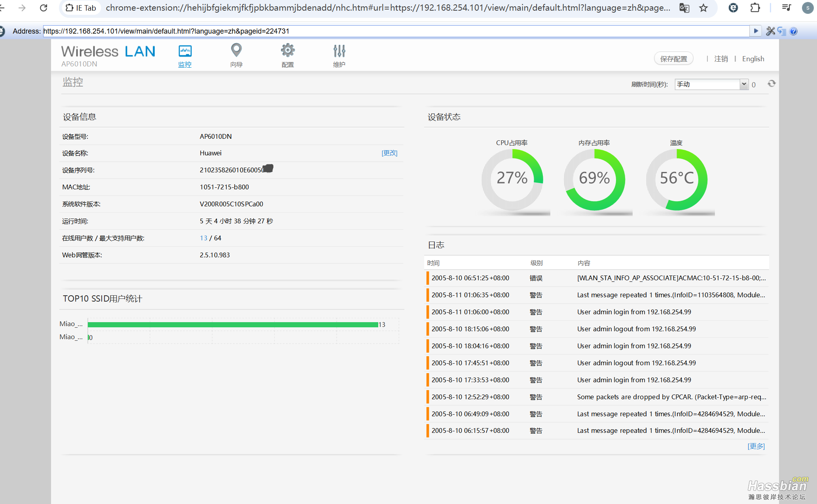Image resolution: width=817 pixels, height=504 pixels.
Task: Click 更改 link next to device name
Action: click(389, 153)
